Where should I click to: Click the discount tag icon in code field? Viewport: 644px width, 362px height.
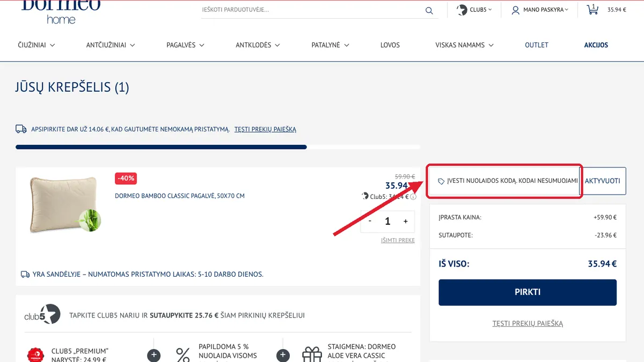tap(441, 181)
